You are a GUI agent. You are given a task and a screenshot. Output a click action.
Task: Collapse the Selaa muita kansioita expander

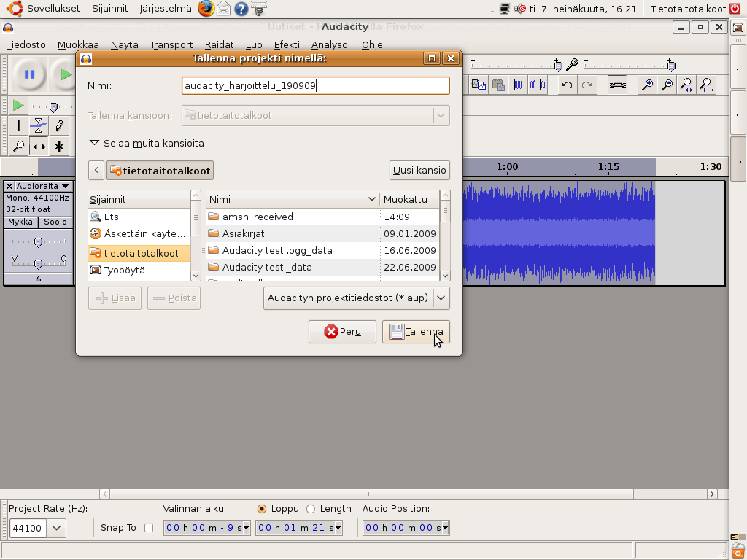click(94, 143)
